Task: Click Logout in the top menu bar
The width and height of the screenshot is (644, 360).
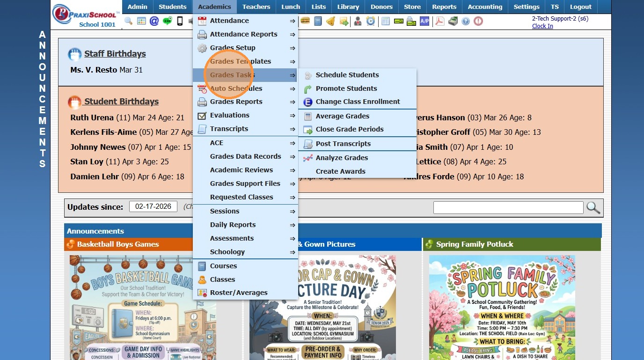Action: tap(581, 7)
